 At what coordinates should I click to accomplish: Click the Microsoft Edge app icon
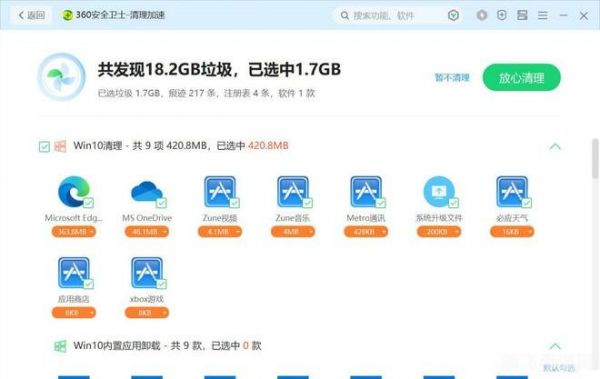(x=73, y=191)
